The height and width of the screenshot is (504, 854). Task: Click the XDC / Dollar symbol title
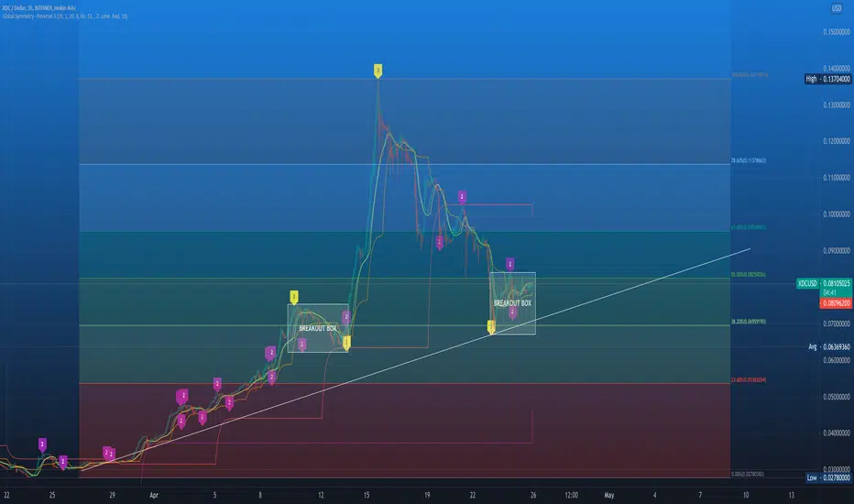[x=39, y=7]
